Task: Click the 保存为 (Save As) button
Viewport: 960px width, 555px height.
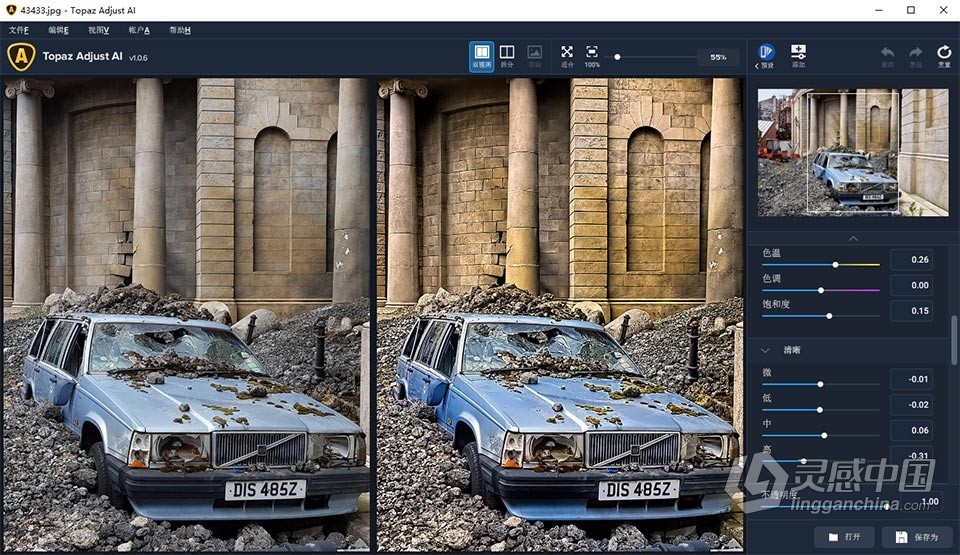Action: [x=917, y=537]
